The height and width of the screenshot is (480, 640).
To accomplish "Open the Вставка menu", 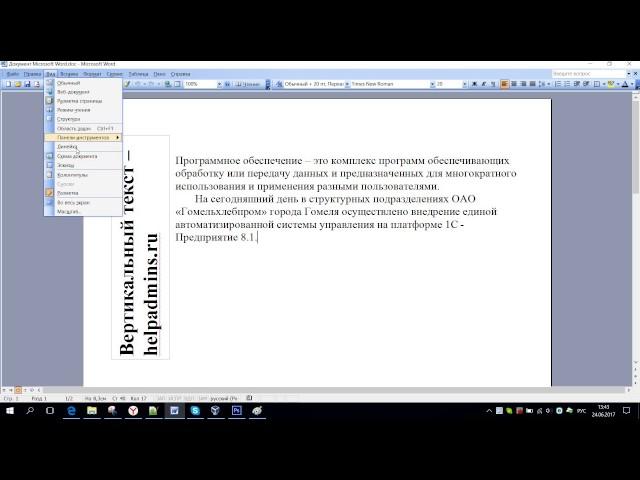I will coord(69,73).
